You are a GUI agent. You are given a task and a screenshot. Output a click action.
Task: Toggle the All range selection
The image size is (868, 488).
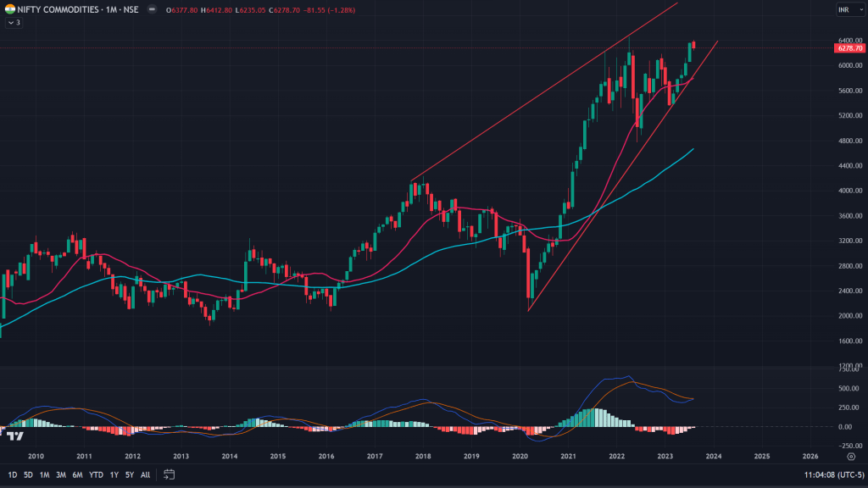[x=145, y=475]
